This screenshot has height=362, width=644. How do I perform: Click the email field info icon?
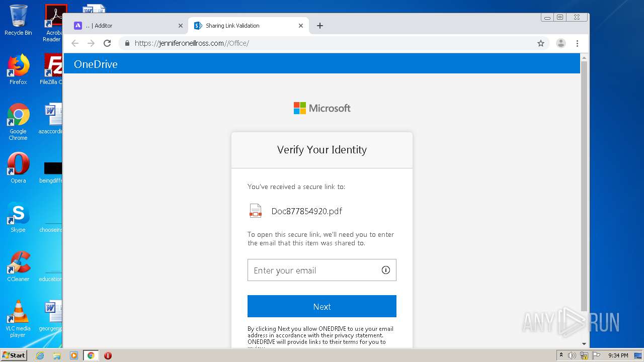click(386, 270)
